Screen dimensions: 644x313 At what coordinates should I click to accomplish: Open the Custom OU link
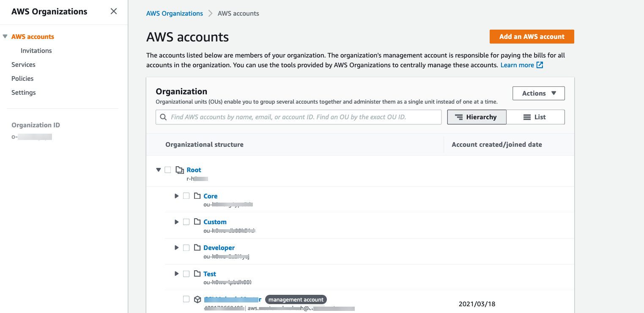pyautogui.click(x=215, y=222)
